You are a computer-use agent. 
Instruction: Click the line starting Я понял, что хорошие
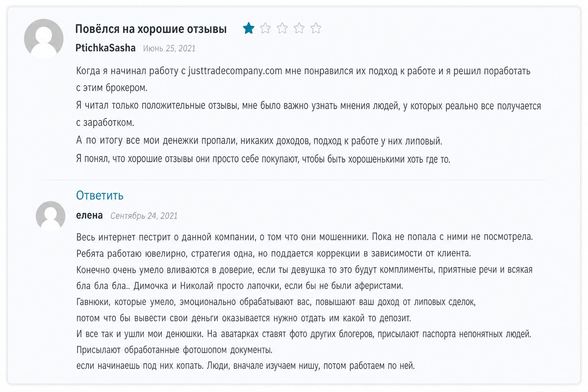(263, 159)
